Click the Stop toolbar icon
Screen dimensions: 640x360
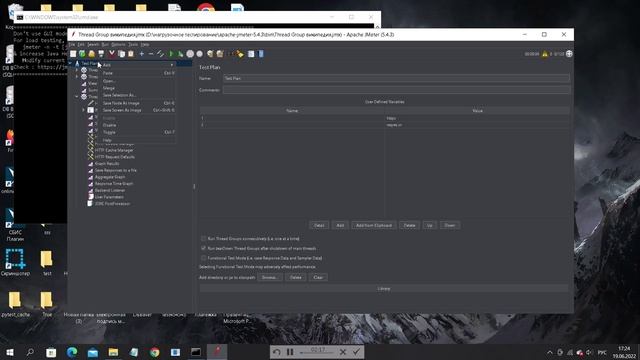pyautogui.click(x=190, y=54)
